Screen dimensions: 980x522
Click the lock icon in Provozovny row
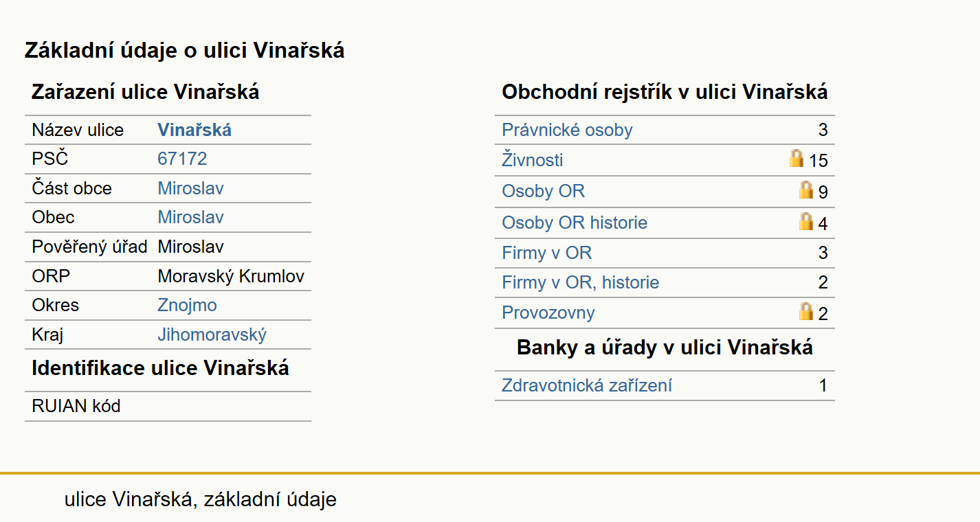(806, 311)
